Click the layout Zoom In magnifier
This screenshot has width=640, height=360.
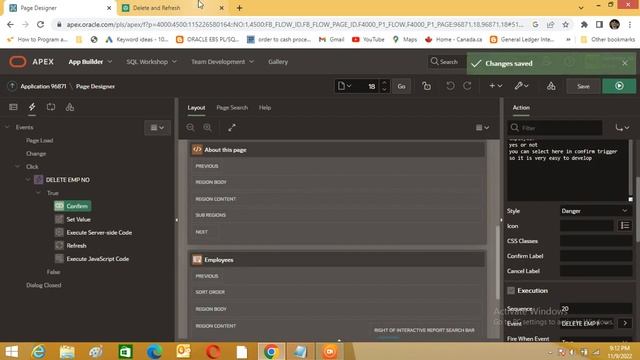point(207,127)
